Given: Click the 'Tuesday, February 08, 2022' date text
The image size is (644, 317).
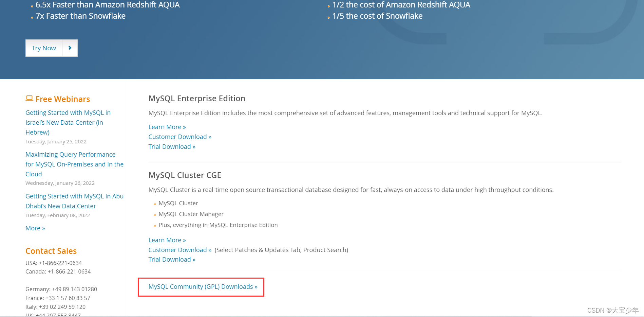Looking at the screenshot, I should (58, 215).
